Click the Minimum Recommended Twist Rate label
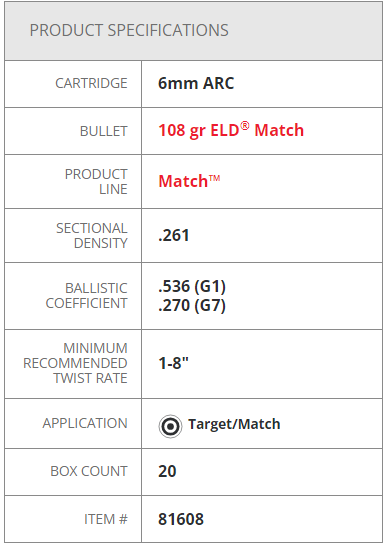The image size is (386, 547). pos(75,363)
